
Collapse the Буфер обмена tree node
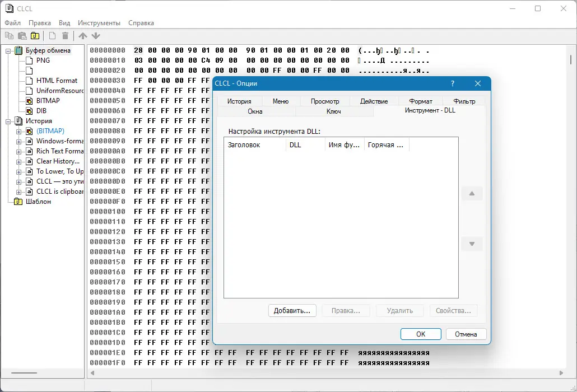pos(8,51)
